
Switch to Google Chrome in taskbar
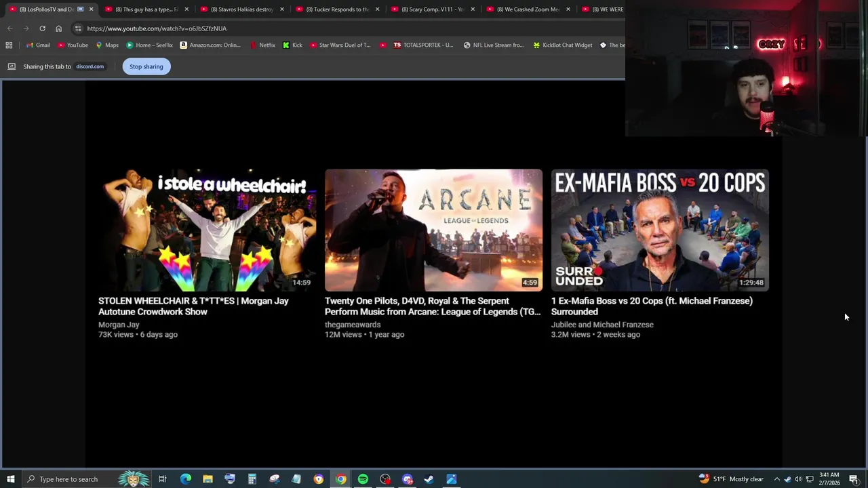point(340,479)
